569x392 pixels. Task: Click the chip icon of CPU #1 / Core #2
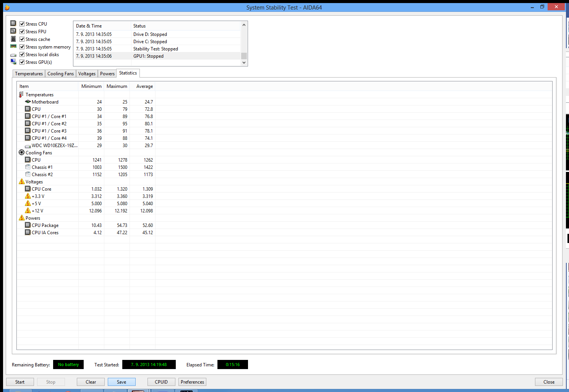pos(28,123)
